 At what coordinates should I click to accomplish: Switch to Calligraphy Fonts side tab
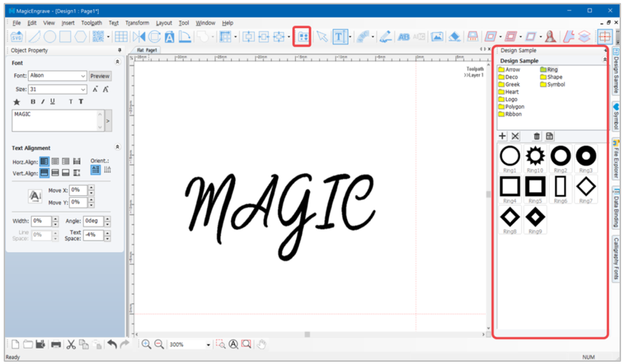pyautogui.click(x=616, y=258)
